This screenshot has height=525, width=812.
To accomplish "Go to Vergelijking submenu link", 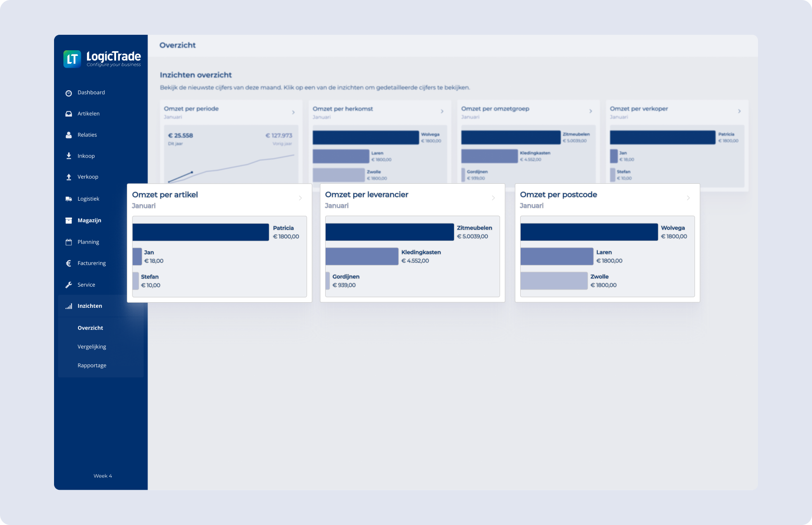I will 92,347.
